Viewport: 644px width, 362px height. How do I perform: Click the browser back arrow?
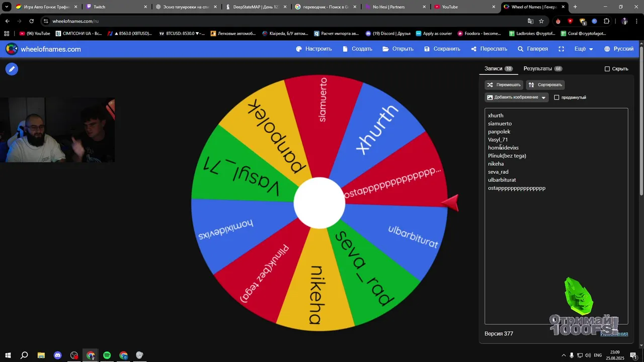click(x=8, y=21)
